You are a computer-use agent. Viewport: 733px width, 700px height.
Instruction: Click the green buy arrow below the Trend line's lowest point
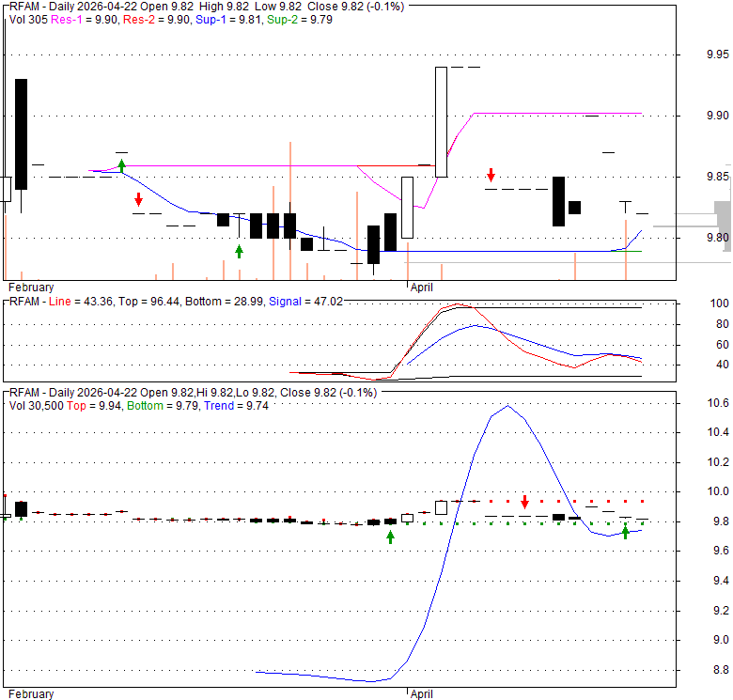point(390,537)
